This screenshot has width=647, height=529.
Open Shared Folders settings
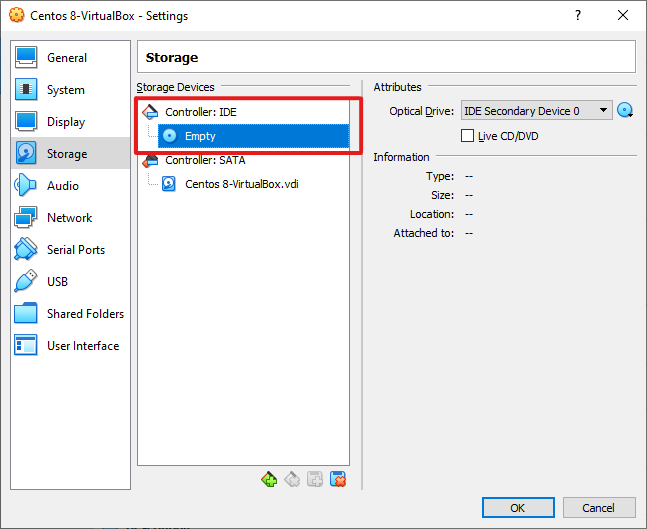(71, 314)
